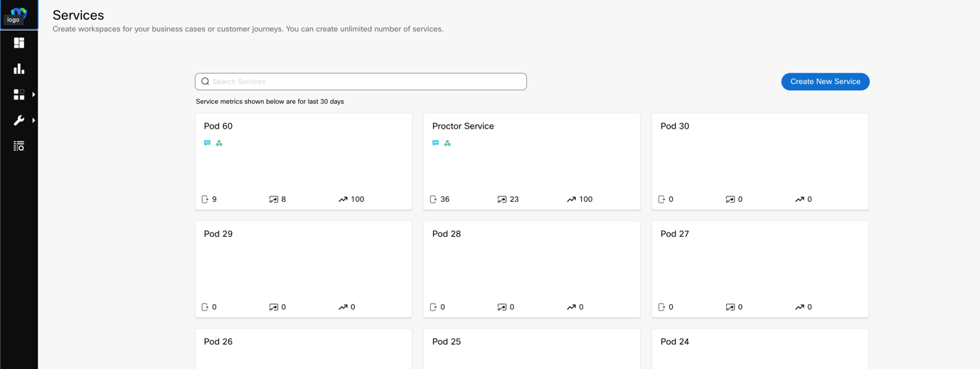Open the Pod 28 service card
This screenshot has height=369, width=980.
click(x=531, y=269)
